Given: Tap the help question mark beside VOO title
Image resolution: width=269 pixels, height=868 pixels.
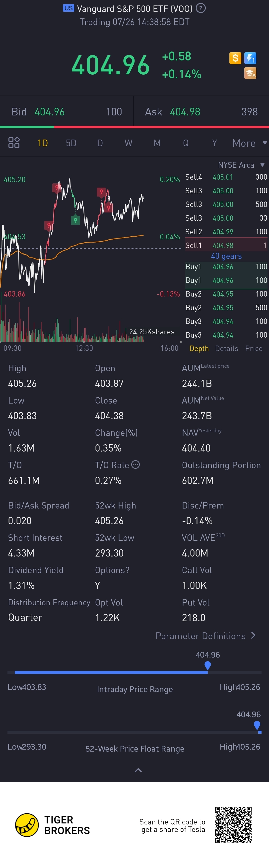Looking at the screenshot, I should pyautogui.click(x=201, y=8).
